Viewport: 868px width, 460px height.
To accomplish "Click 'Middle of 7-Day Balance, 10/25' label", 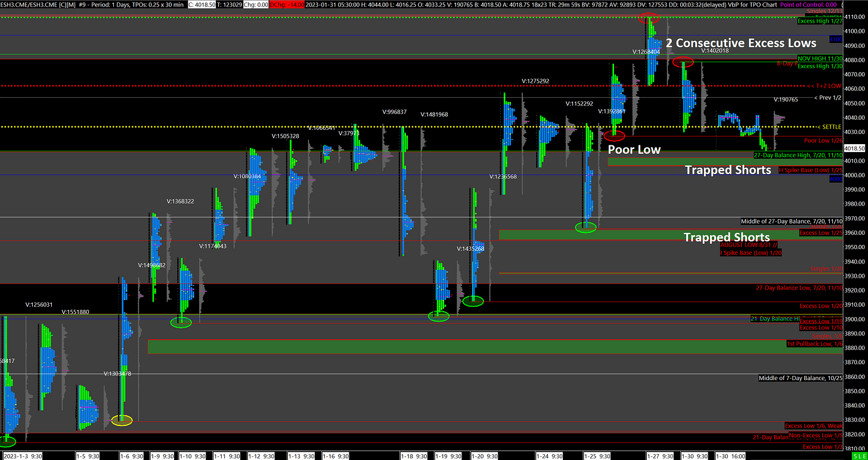I will click(799, 378).
